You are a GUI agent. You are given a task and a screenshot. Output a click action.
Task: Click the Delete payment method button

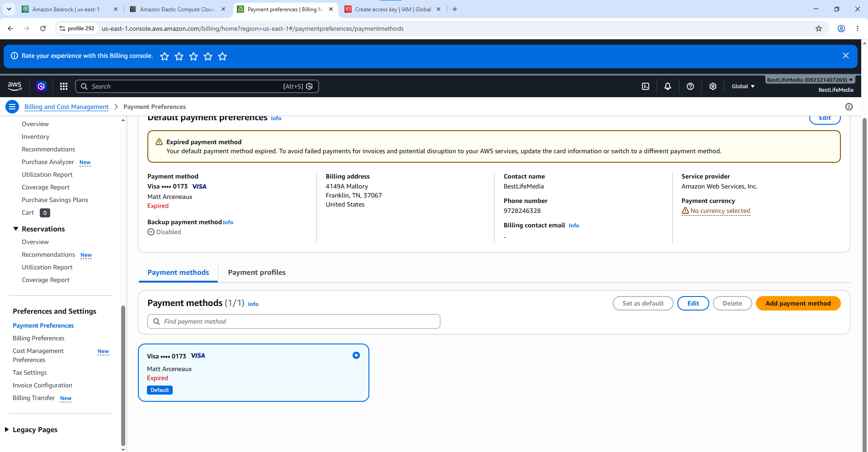point(732,303)
